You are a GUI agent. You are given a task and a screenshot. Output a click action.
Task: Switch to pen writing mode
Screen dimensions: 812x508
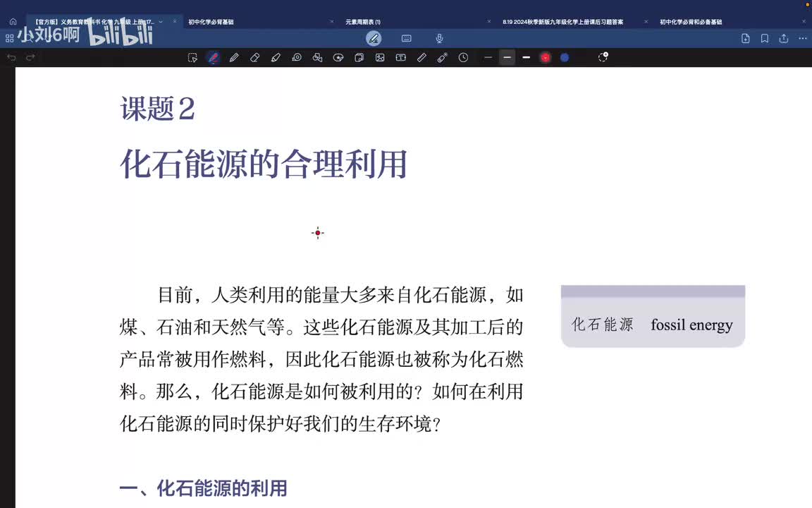click(x=374, y=38)
